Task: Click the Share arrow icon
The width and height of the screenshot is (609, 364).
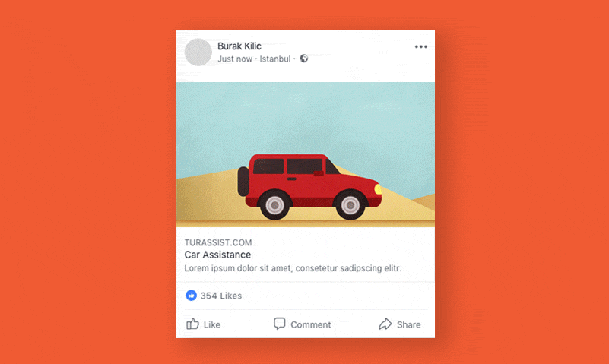Action: click(385, 324)
